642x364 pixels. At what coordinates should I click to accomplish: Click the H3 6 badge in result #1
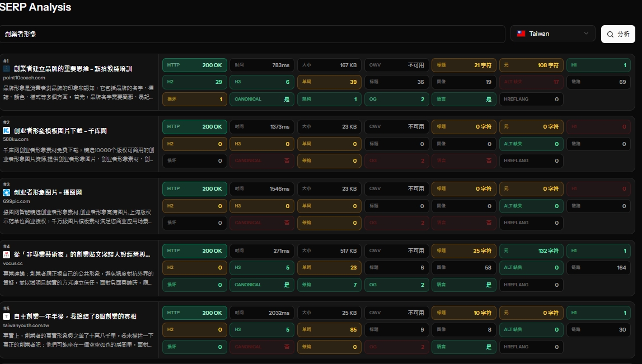click(261, 82)
